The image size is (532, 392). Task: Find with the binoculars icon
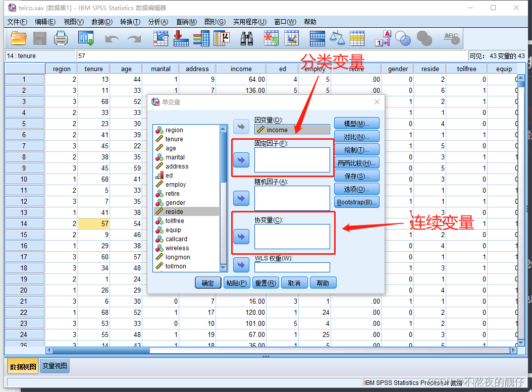click(247, 39)
